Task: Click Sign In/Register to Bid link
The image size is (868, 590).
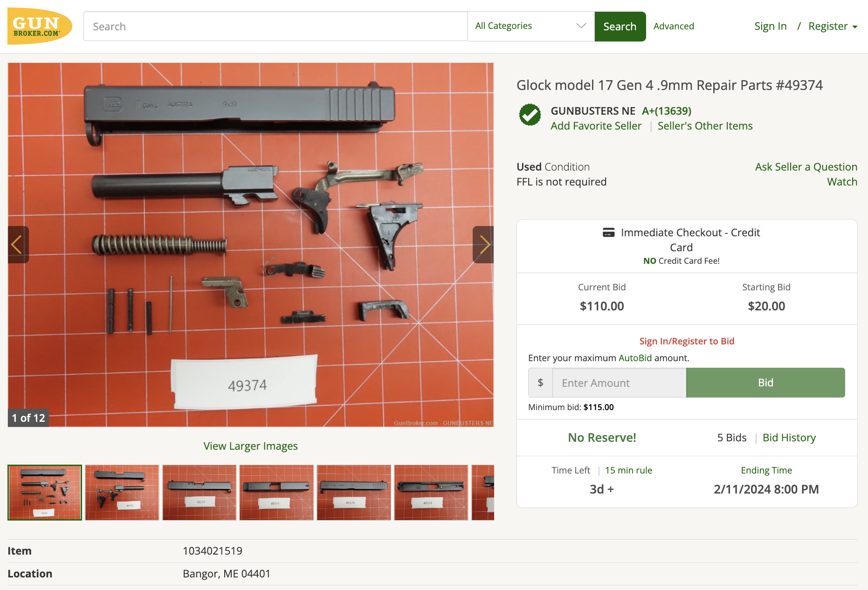Action: pos(687,341)
